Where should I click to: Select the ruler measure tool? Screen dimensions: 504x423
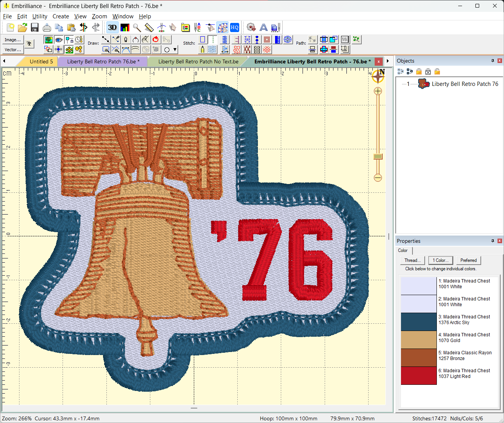pyautogui.click(x=149, y=27)
